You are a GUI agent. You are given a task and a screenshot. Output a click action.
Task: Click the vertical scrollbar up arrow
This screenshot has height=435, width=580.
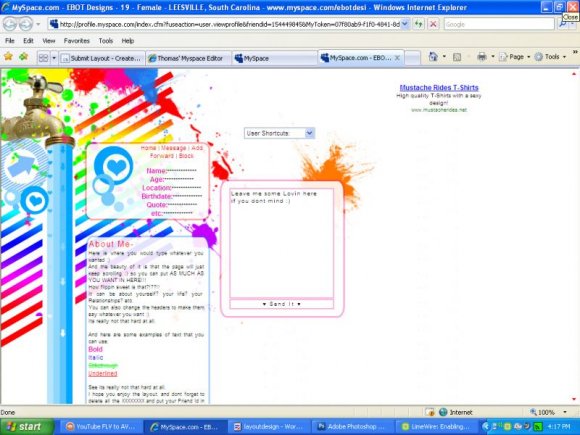pyautogui.click(x=574, y=74)
